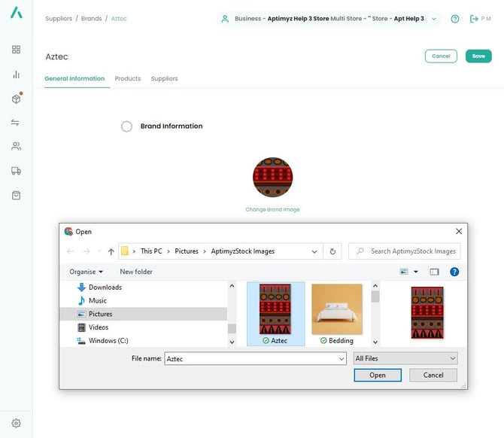Select the Brand Information radio circle
Image resolution: width=504 pixels, height=438 pixels.
126,126
